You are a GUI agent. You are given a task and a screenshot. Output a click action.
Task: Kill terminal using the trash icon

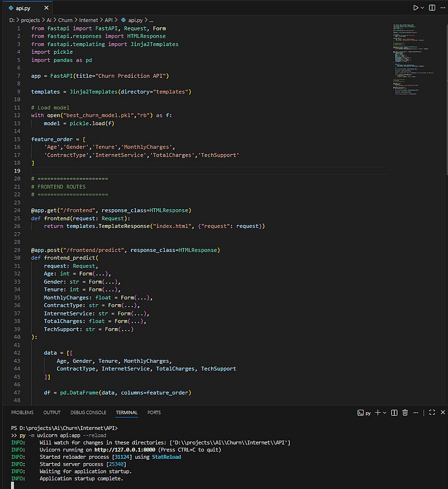[x=405, y=413]
